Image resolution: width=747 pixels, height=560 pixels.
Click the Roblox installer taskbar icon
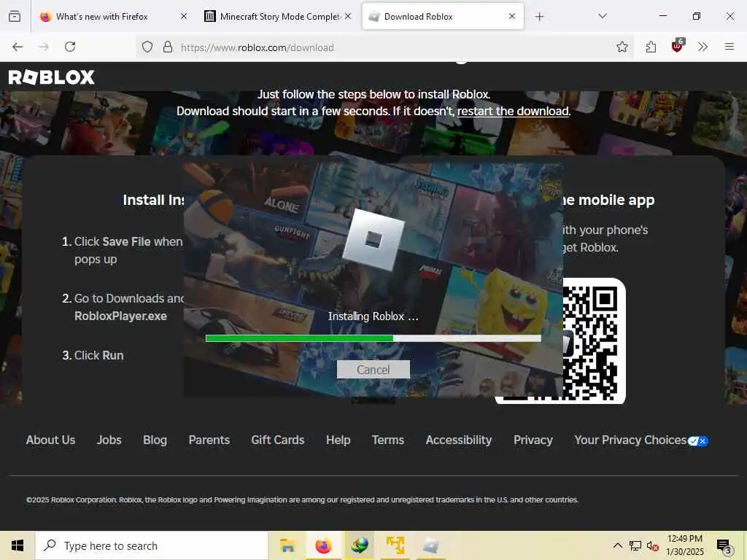[431, 545]
